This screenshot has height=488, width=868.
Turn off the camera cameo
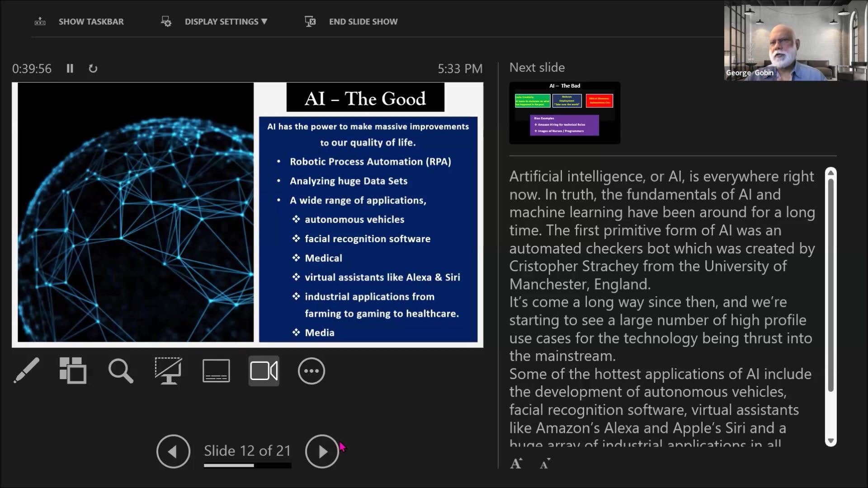(x=264, y=371)
